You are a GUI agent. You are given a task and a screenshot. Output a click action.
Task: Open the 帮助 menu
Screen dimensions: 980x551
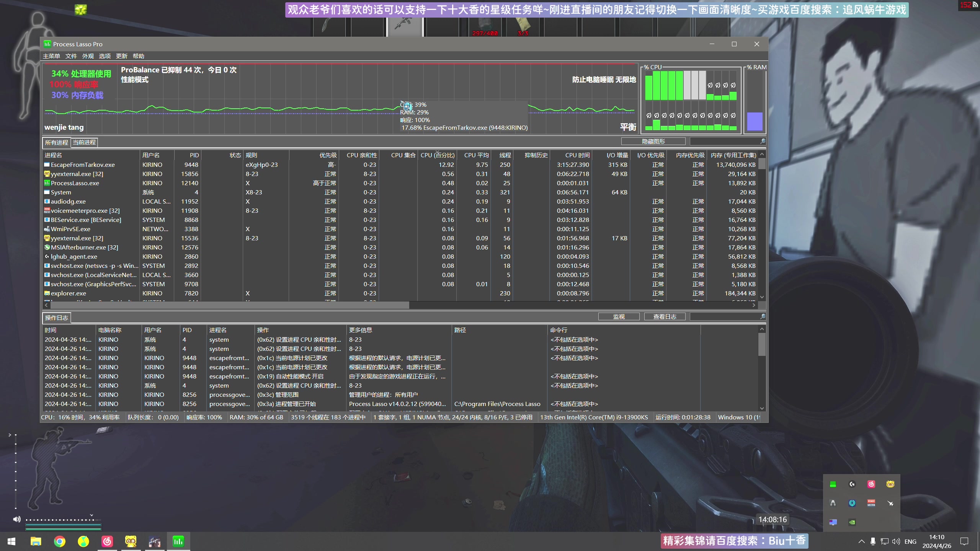139,56
